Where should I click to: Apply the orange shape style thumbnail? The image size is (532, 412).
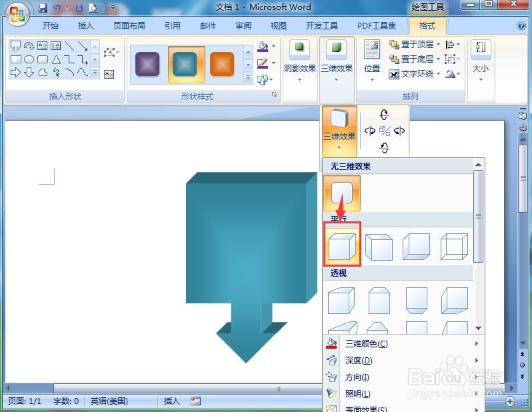tap(222, 64)
